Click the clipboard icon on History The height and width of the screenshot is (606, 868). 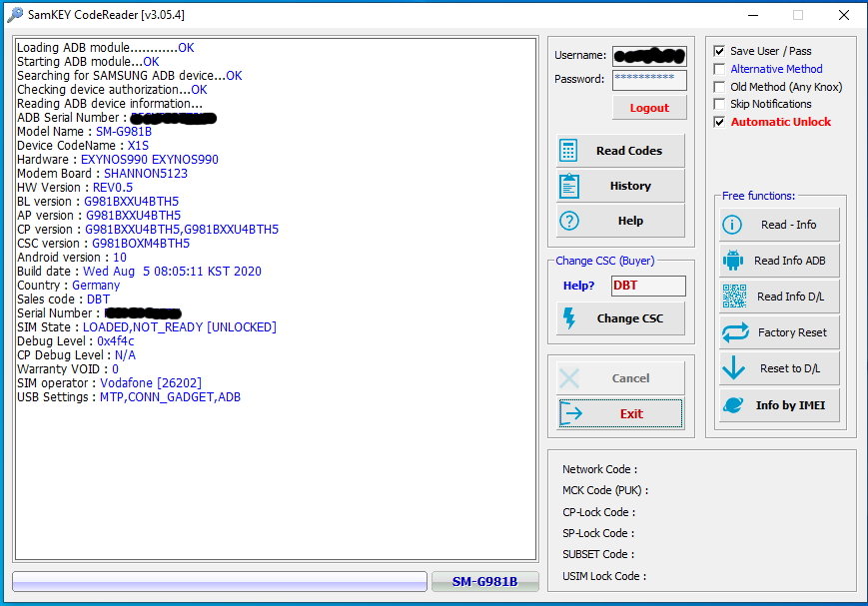(569, 186)
